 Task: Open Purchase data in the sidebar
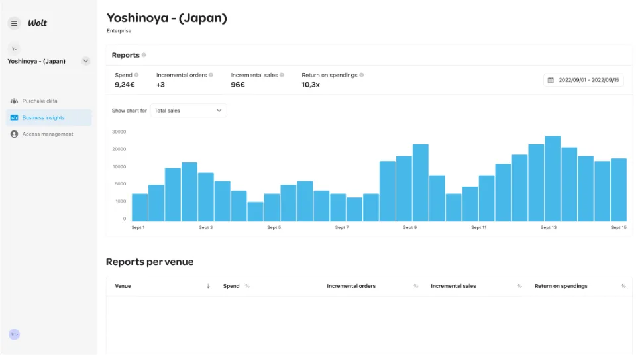(x=49, y=101)
